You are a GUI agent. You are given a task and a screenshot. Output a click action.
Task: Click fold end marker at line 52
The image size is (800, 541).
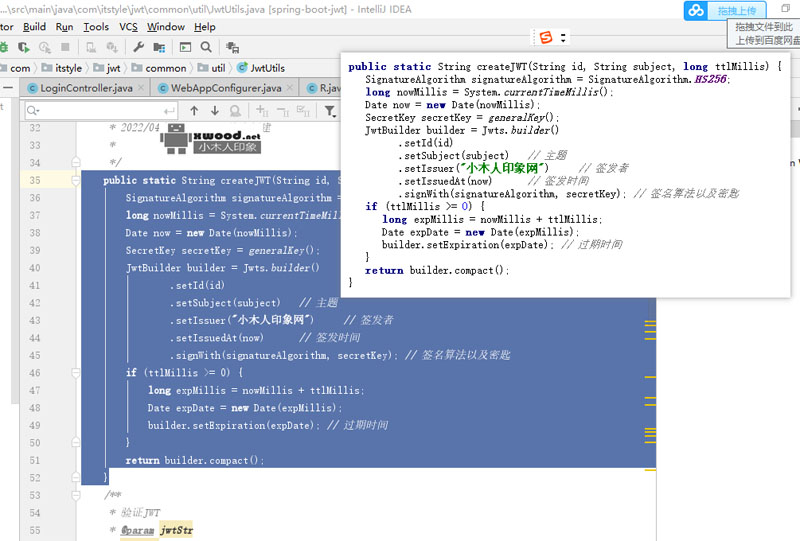click(76, 477)
